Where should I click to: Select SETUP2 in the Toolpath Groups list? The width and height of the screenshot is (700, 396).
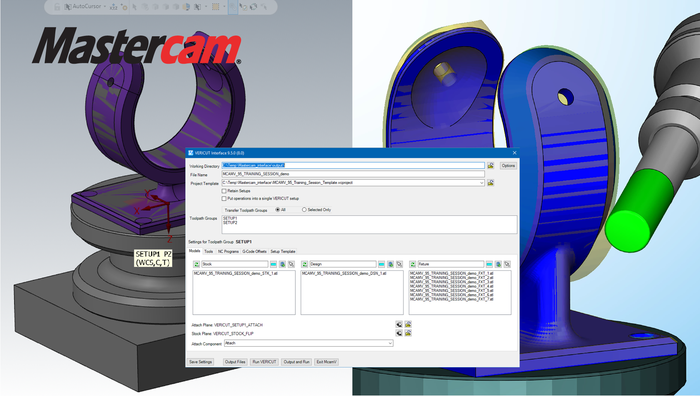(x=230, y=222)
